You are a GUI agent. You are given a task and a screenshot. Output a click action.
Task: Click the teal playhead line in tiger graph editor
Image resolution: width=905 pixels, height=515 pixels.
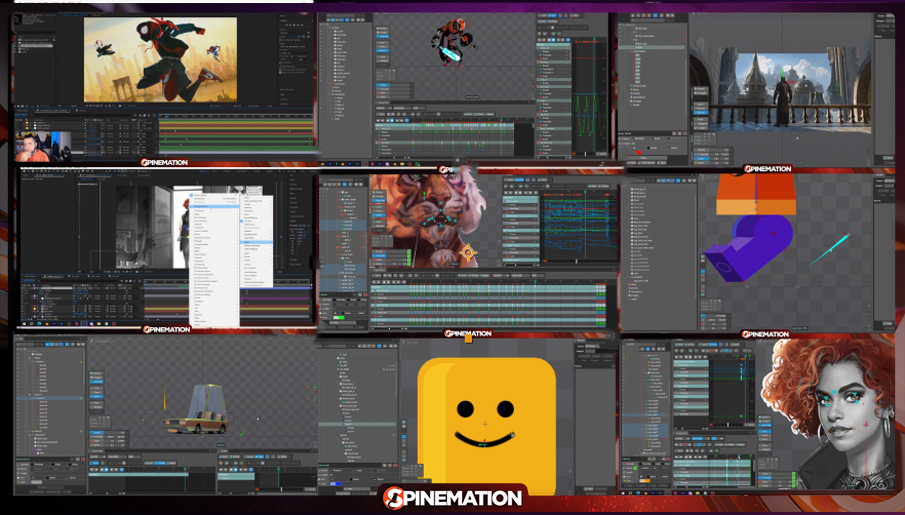pos(585,225)
